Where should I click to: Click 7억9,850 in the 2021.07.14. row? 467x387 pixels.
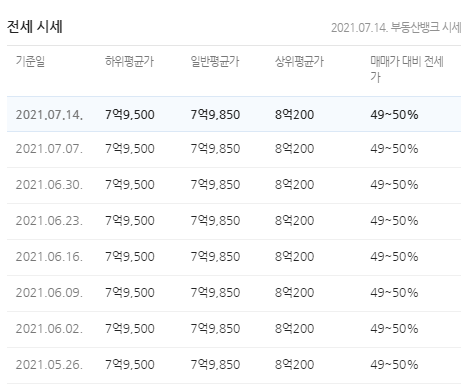[215, 115]
